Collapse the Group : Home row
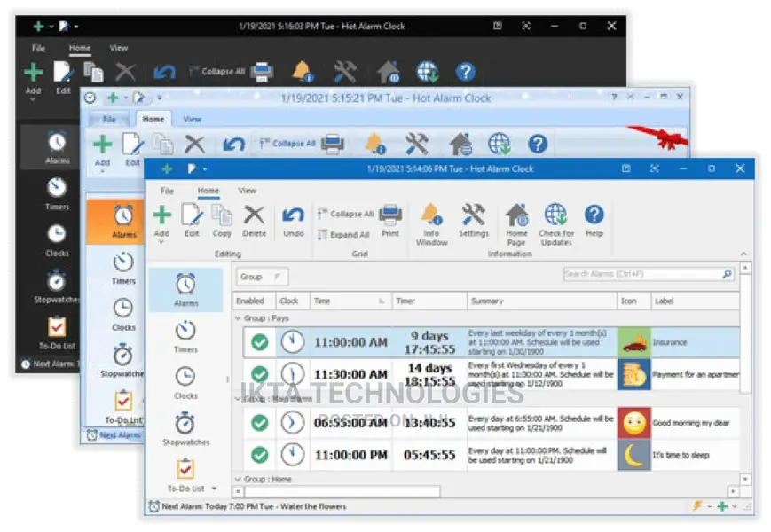The image size is (771, 532). 238,479
